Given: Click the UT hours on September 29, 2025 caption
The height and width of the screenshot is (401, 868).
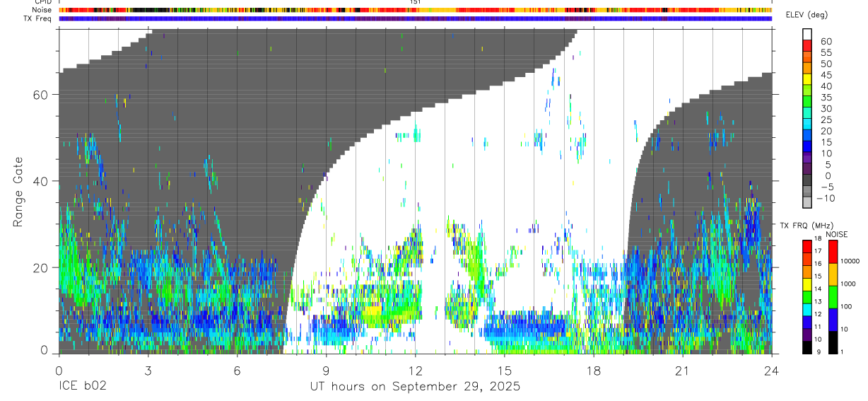Looking at the screenshot, I should coord(416,387).
